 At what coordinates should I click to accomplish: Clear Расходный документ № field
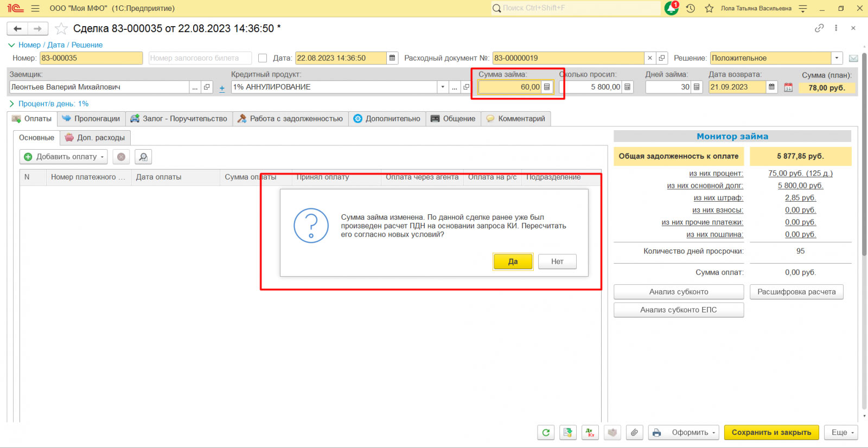(x=650, y=58)
